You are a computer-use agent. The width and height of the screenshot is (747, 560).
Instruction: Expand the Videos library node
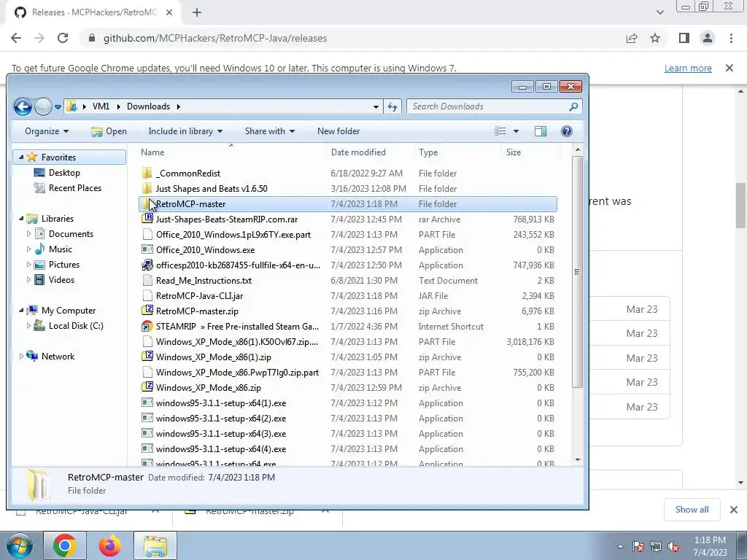[x=28, y=279]
